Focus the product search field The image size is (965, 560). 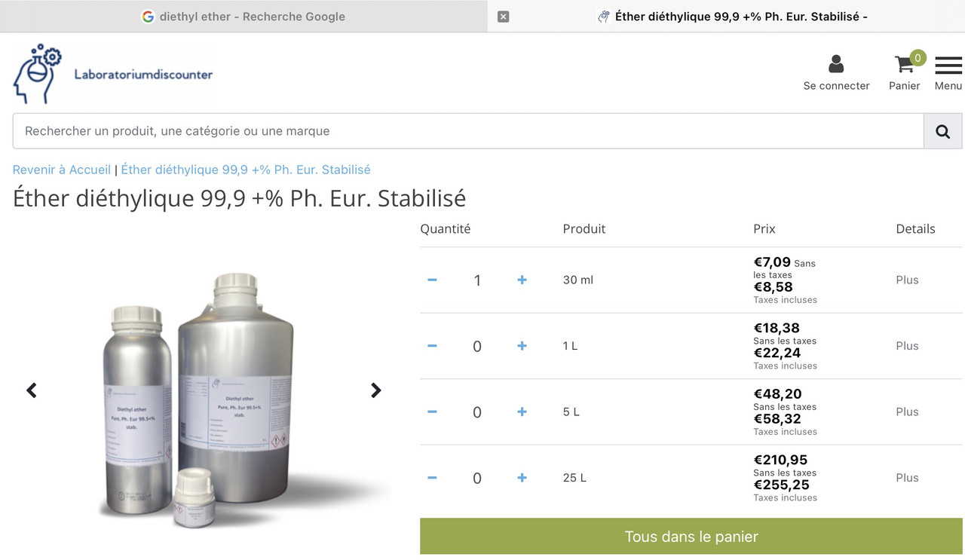467,131
